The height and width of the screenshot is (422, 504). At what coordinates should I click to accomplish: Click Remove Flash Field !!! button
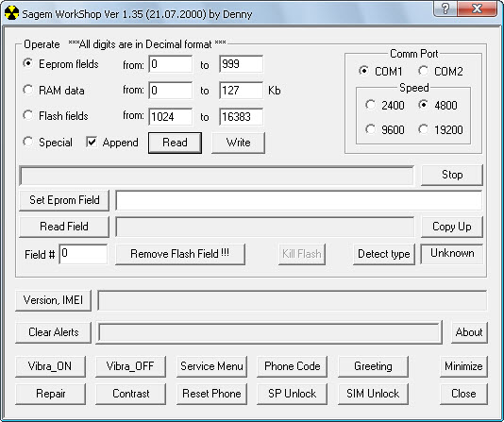(x=180, y=254)
